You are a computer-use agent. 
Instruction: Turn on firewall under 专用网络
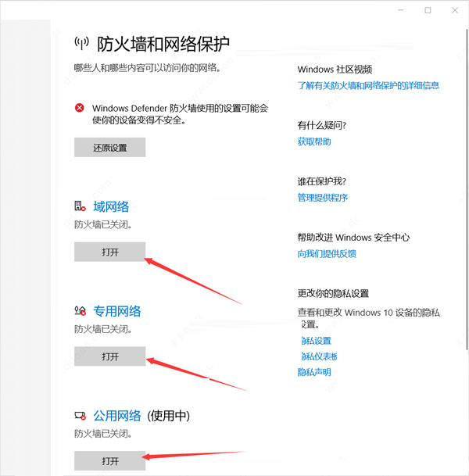110,356
